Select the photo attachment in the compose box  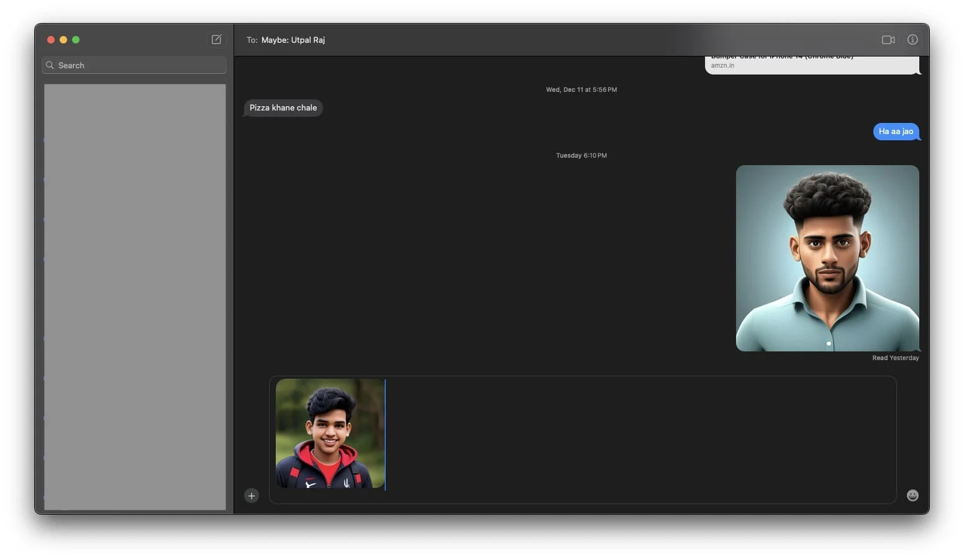pyautogui.click(x=330, y=433)
